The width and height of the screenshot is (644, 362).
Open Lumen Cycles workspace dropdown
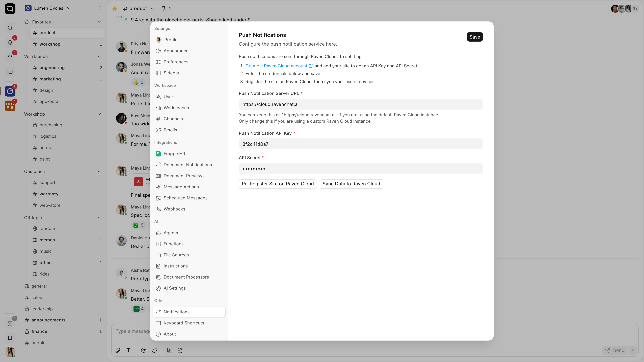(47, 8)
